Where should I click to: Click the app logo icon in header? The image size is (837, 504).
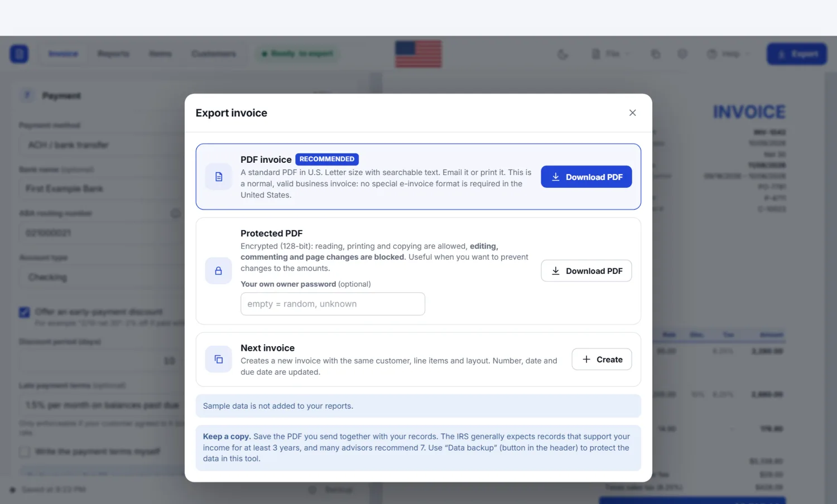click(19, 54)
